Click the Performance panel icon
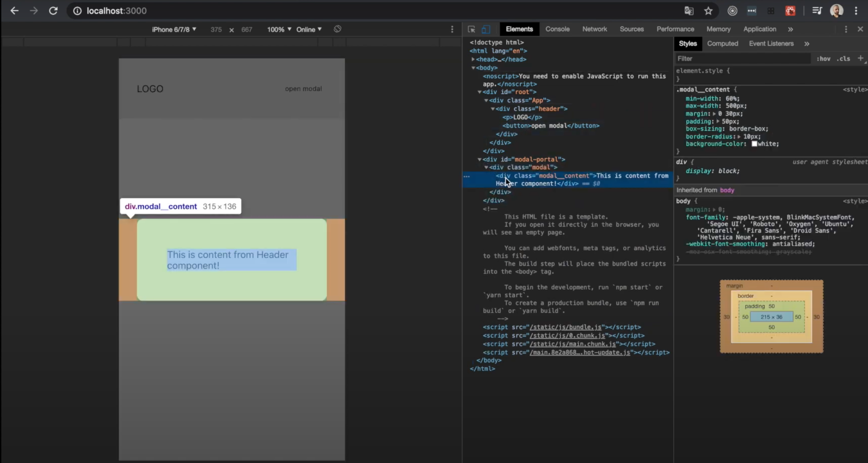Viewport: 868px width, 463px height. pos(675,29)
